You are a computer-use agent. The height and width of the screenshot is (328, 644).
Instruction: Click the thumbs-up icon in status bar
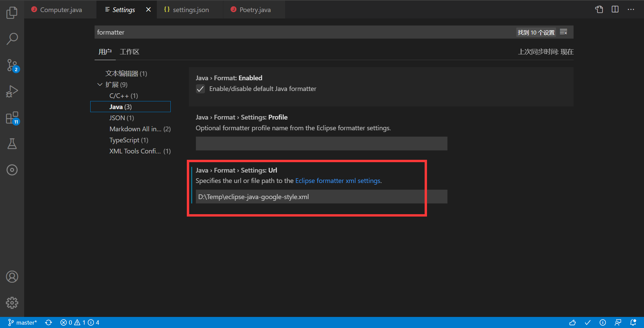tap(573, 323)
